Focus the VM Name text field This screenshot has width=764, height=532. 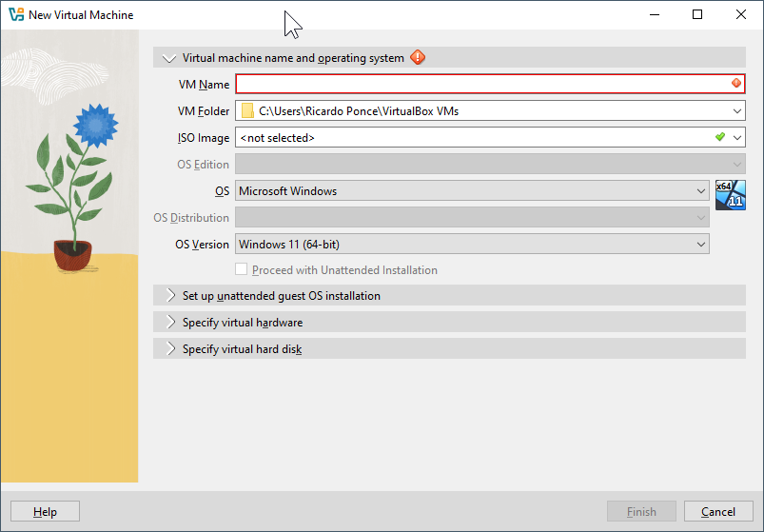(490, 84)
